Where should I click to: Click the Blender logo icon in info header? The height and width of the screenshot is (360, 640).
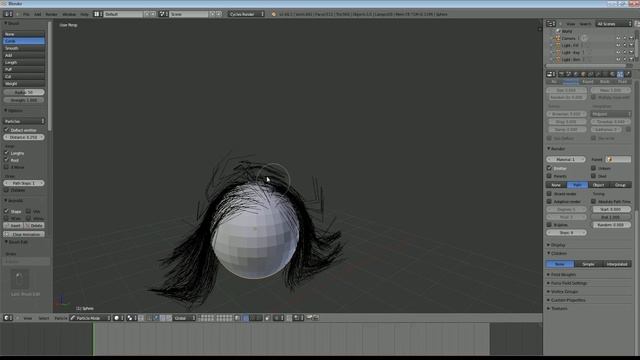click(x=274, y=14)
